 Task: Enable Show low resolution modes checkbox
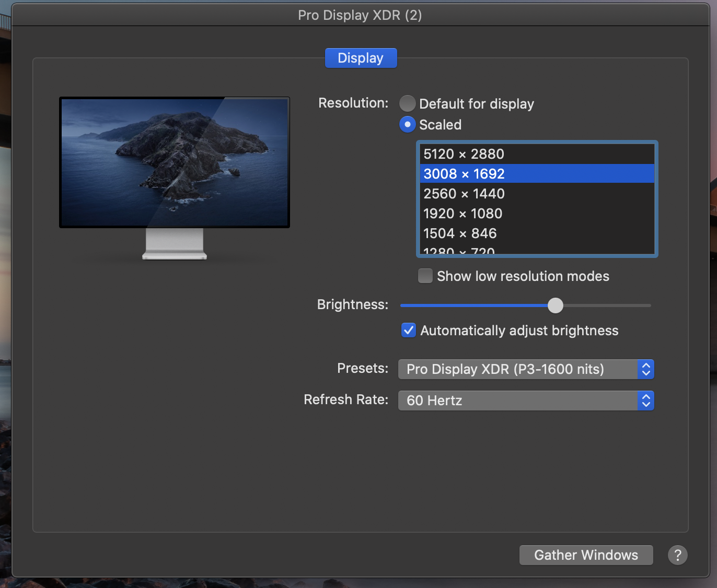[x=425, y=276]
